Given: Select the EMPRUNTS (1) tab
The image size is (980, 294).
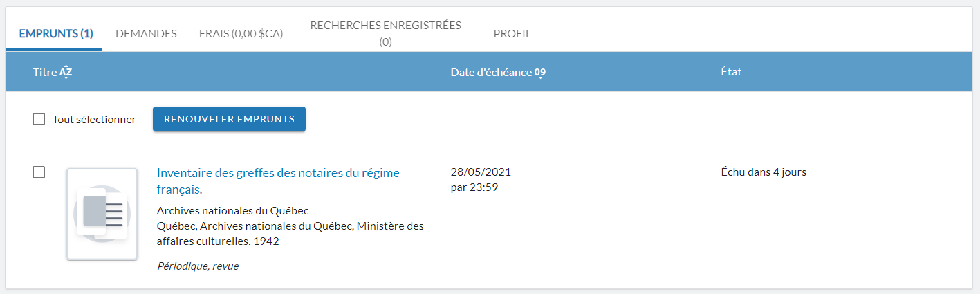Looking at the screenshot, I should pyautogui.click(x=56, y=33).
